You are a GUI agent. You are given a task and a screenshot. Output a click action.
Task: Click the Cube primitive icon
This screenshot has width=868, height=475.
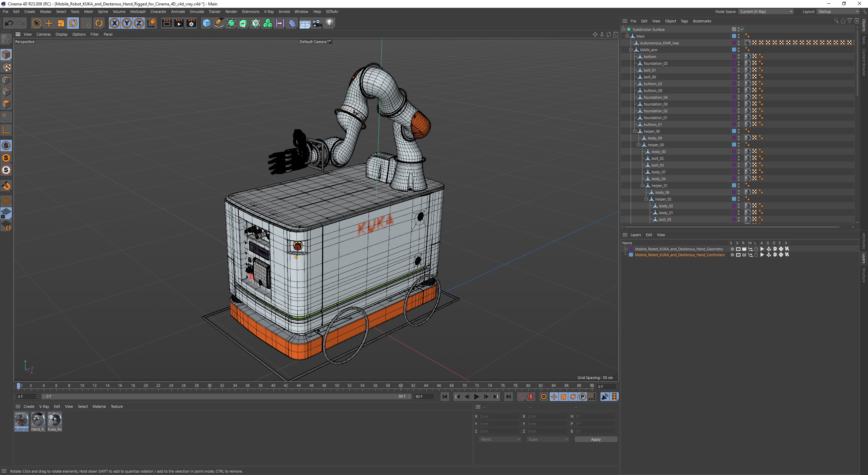click(206, 23)
